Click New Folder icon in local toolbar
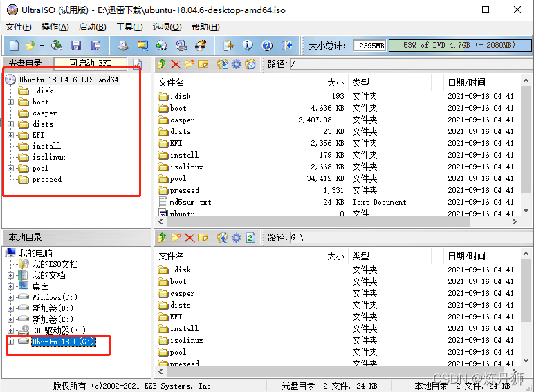534x392 pixels. point(176,238)
